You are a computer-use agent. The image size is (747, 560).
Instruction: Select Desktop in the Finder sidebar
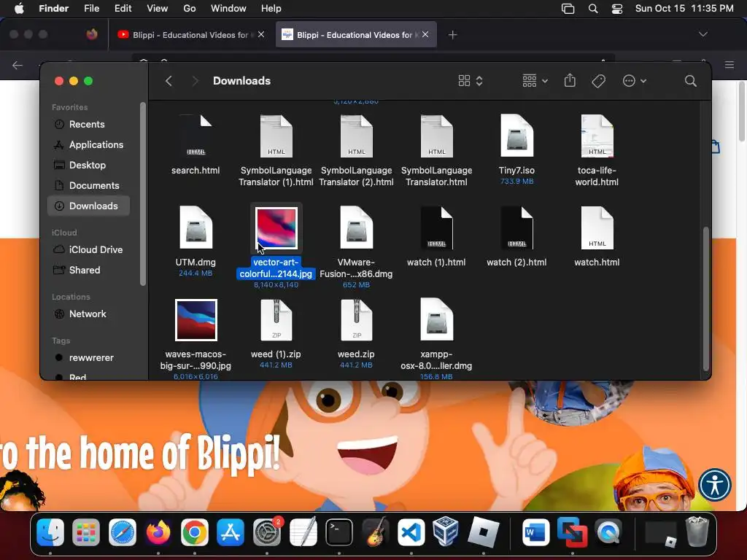click(x=88, y=166)
